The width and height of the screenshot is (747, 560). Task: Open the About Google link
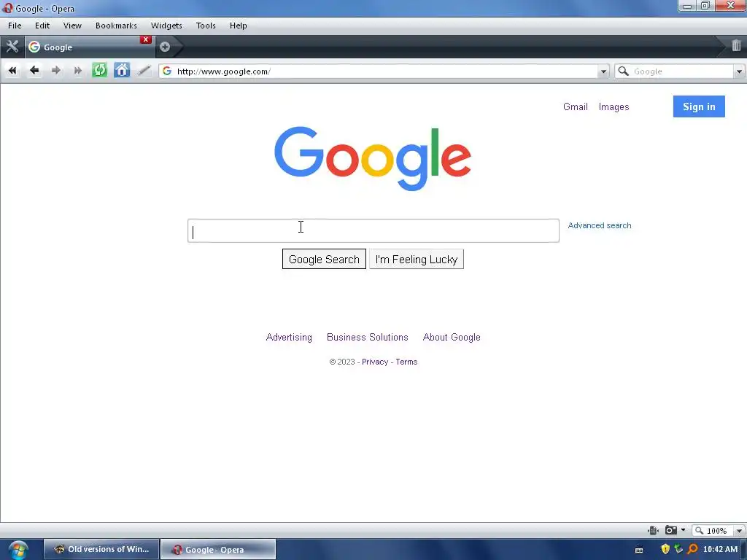coord(452,337)
